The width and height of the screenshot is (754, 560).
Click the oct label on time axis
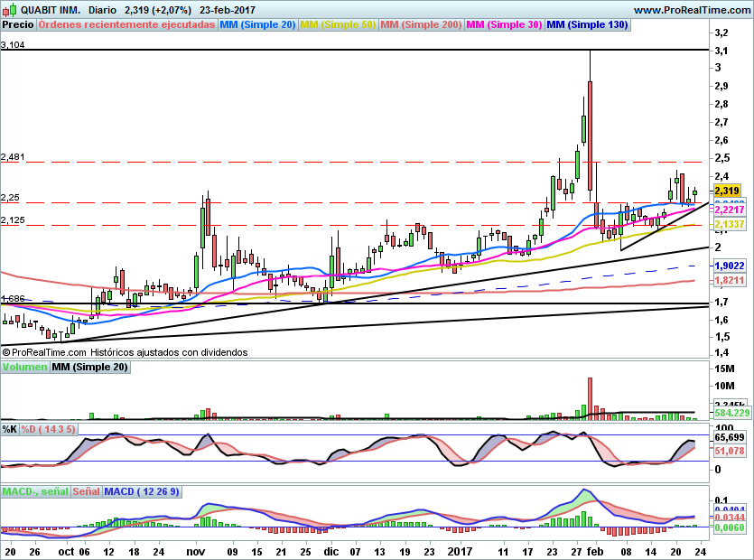click(66, 551)
